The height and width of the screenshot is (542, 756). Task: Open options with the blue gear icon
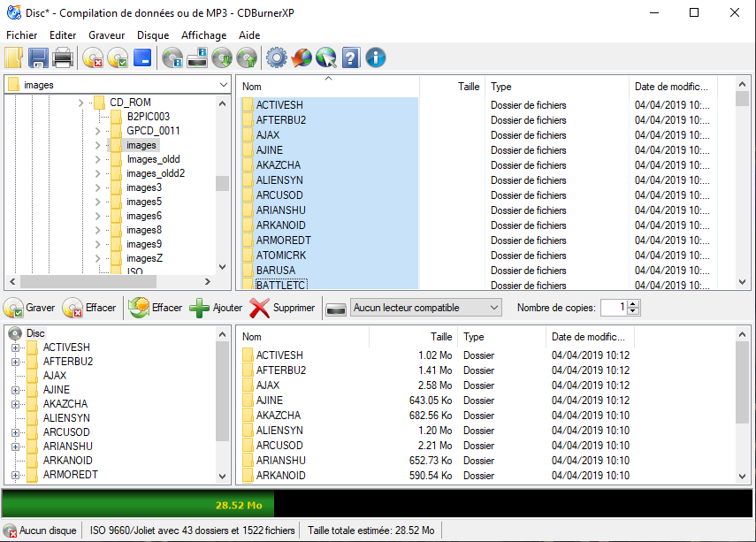tap(277, 57)
